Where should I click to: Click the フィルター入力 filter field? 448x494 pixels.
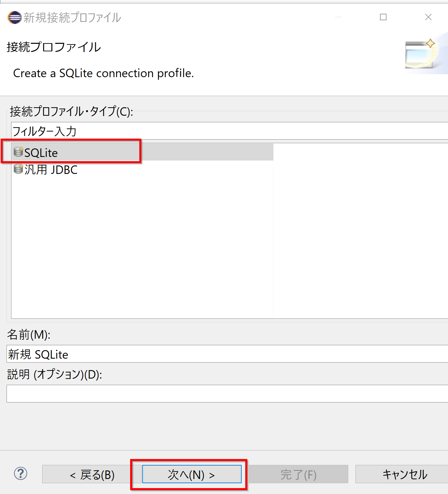(230, 131)
